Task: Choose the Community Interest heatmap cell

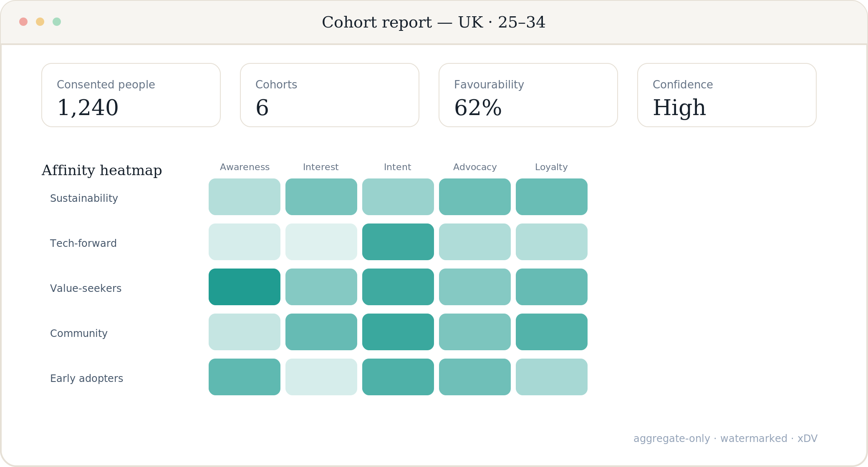Action: tap(321, 332)
